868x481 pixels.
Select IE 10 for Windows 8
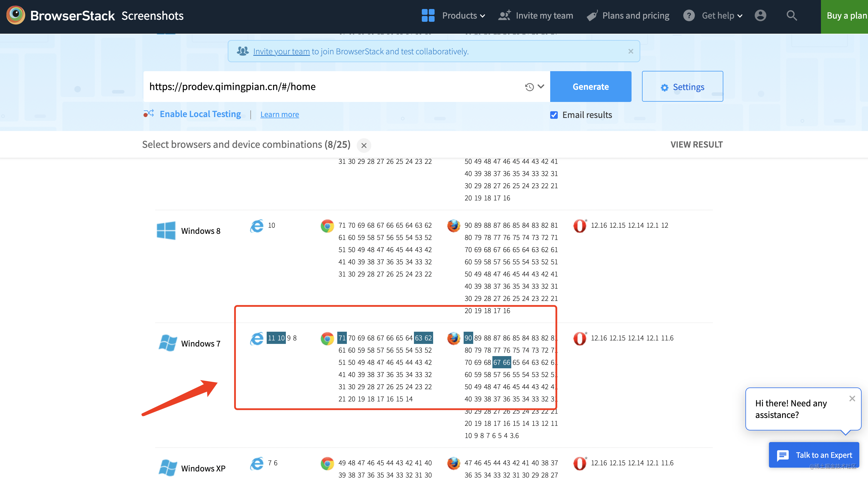click(x=271, y=225)
